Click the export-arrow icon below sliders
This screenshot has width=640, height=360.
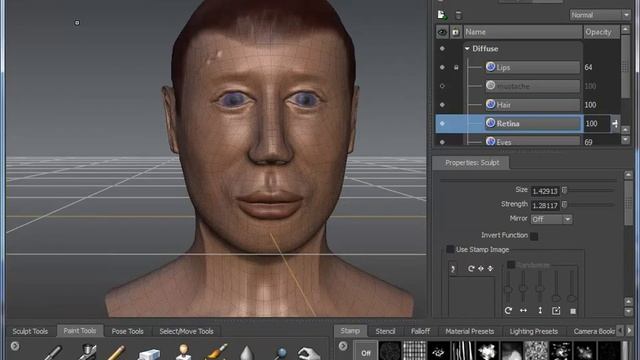coord(556,311)
